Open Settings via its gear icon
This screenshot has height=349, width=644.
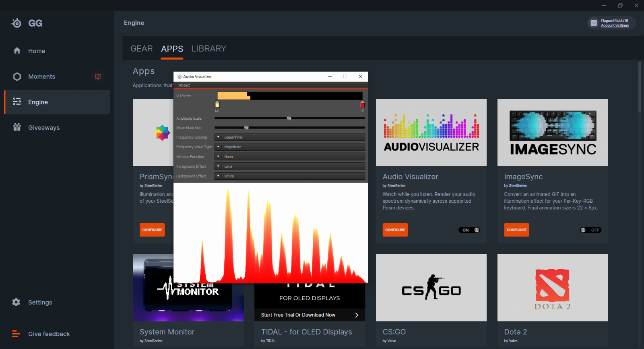[16, 302]
